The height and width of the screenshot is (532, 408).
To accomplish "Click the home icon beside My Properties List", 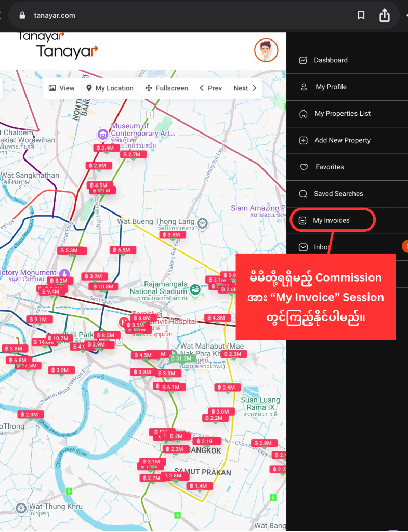I will (x=304, y=114).
